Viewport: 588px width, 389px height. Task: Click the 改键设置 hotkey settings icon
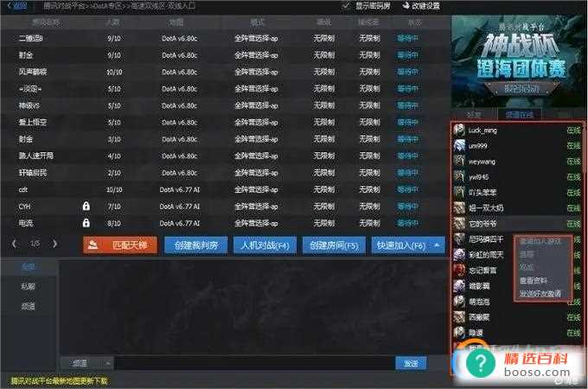coord(406,6)
